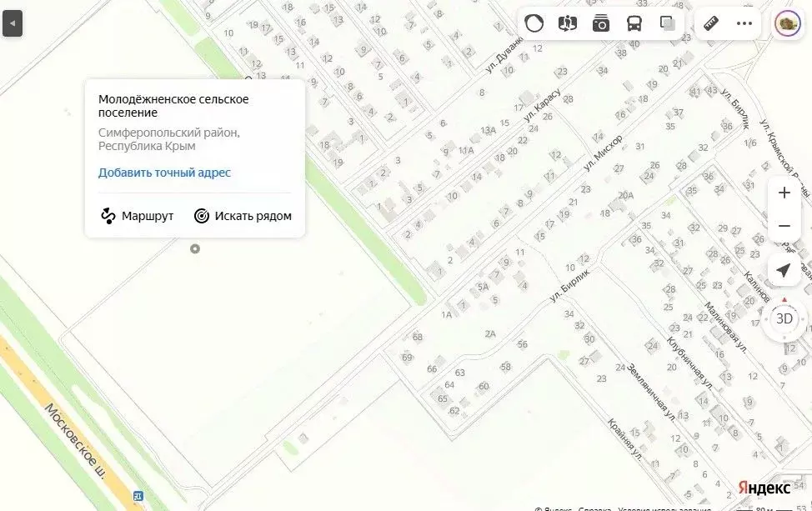Screen dimensions: 812x511
Task: Expand the collapsed side panel
Action: pyautogui.click(x=12, y=23)
